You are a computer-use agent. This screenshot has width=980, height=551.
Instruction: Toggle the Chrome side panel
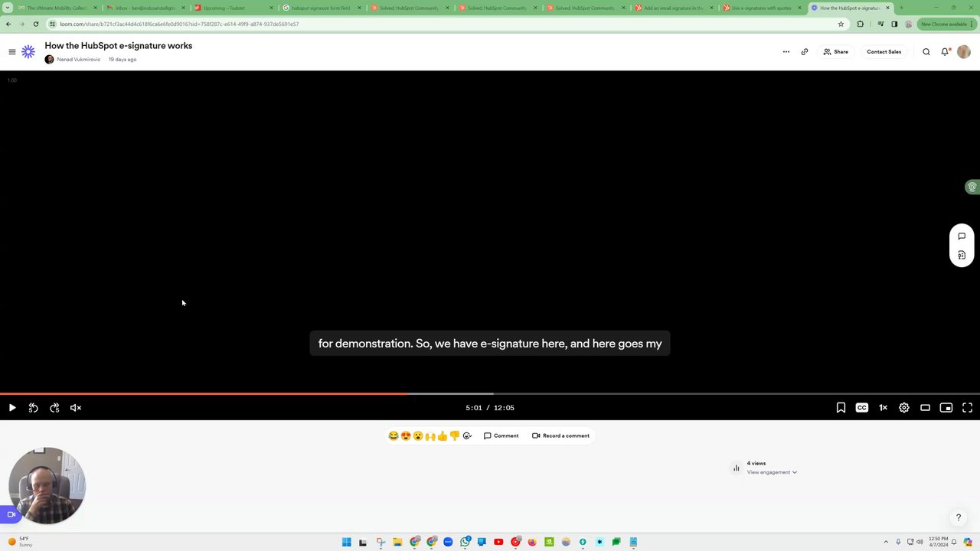pos(894,24)
